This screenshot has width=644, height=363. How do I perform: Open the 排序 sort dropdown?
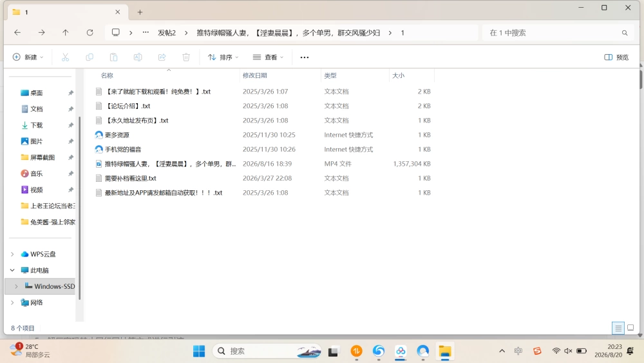[223, 57]
